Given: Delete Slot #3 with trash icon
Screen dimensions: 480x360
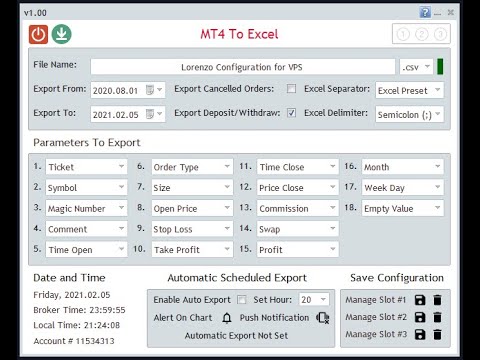Looking at the screenshot, I should (x=437, y=334).
